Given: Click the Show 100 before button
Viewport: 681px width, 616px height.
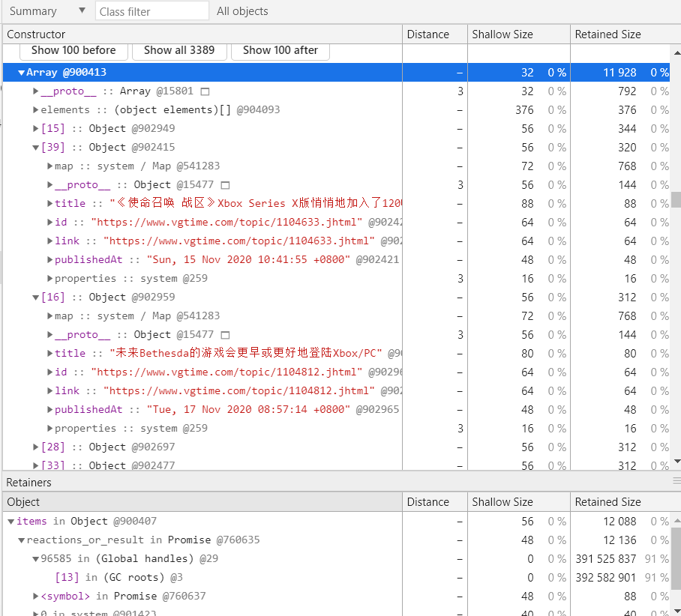Looking at the screenshot, I should pyautogui.click(x=73, y=50).
